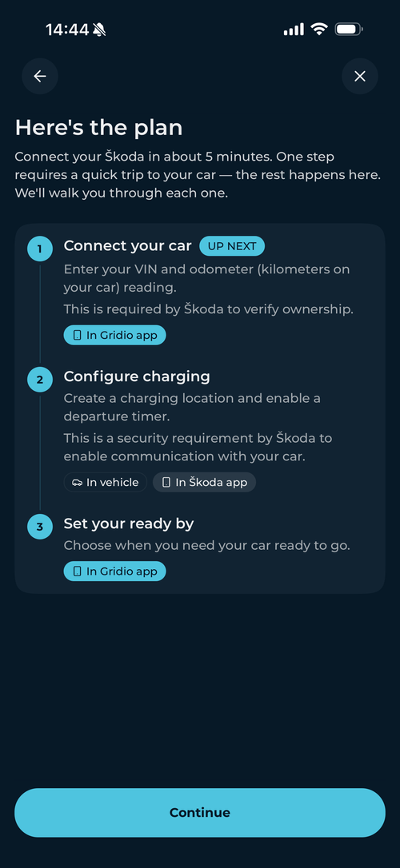Image resolution: width=400 pixels, height=868 pixels.
Task: Select step 1 number circle
Action: tap(39, 249)
